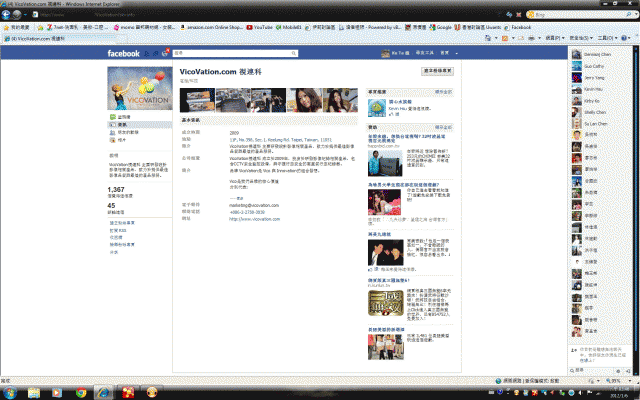Screen dimensions: 640x400
Task: Click the refresh icon beside the address bar
Action: point(509,15)
